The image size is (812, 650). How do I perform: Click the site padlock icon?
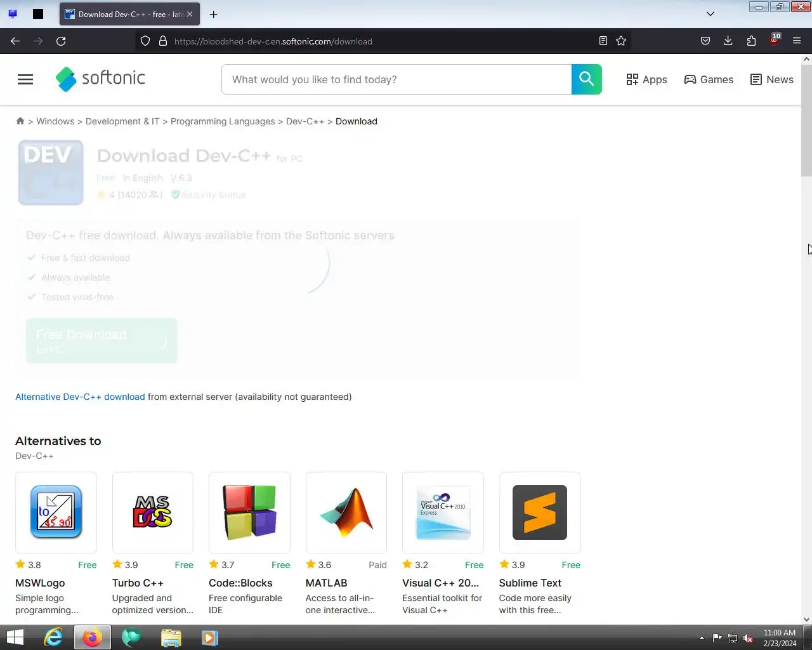[x=163, y=41]
